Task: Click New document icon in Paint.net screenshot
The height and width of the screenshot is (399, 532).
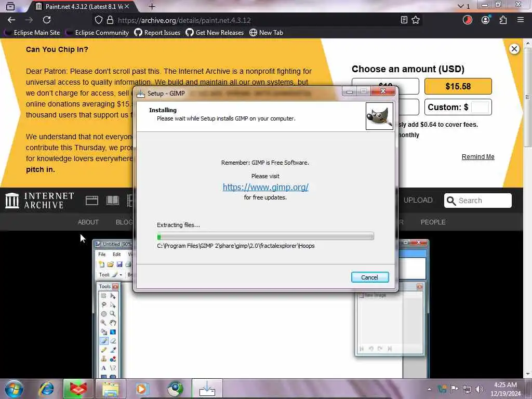Action: point(101,264)
